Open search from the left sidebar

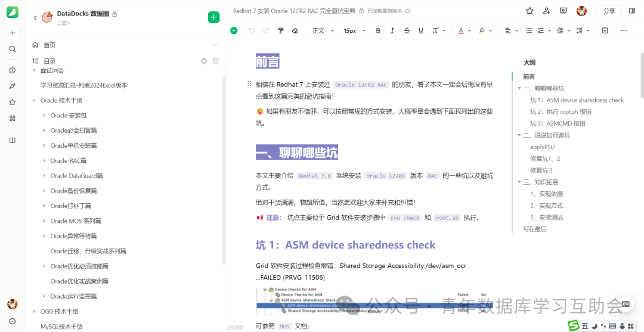[x=13, y=49]
